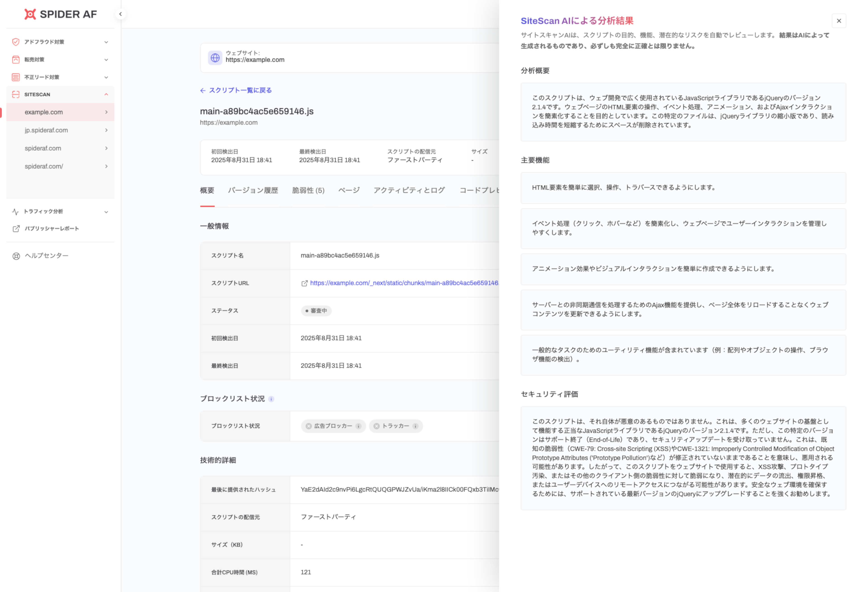Click the SITESCAN scan icon

coord(16,94)
